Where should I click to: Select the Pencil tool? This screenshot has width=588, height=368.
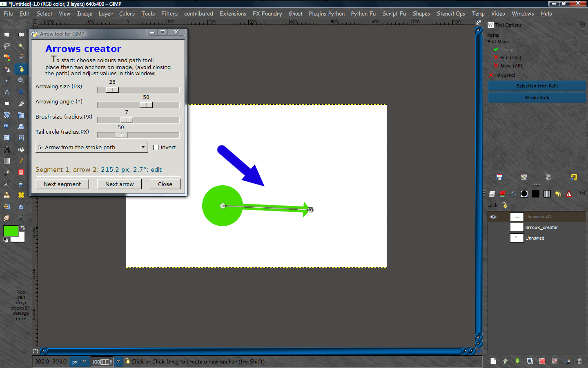21,160
